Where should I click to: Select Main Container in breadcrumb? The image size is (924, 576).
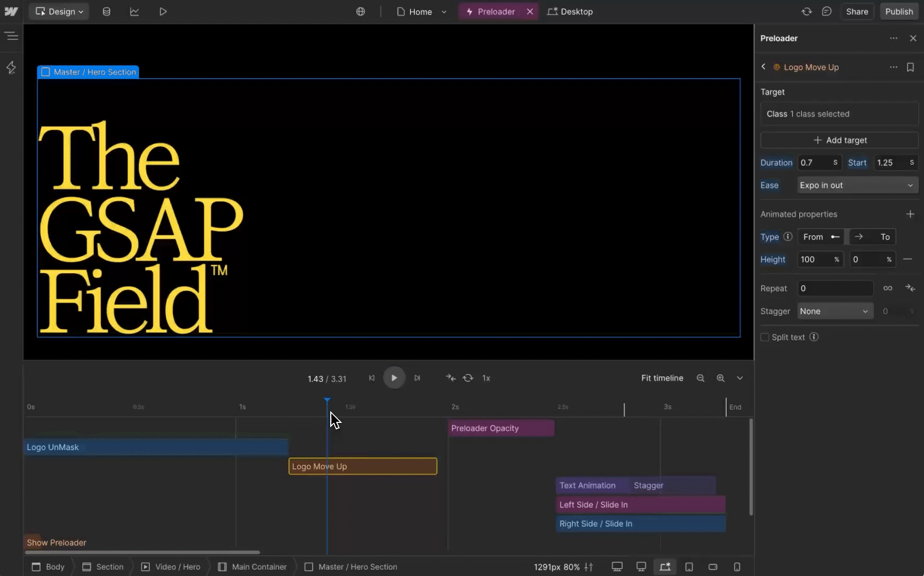[x=252, y=566]
